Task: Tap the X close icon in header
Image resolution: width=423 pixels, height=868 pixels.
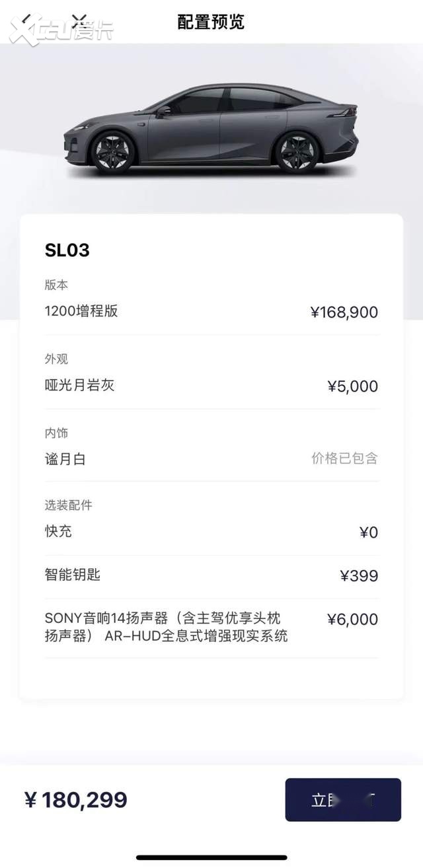Action: (79, 21)
